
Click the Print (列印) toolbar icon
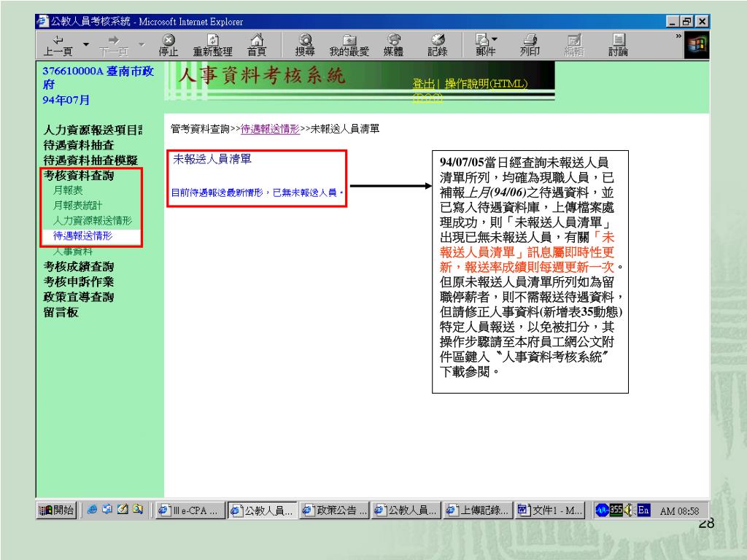[530, 45]
